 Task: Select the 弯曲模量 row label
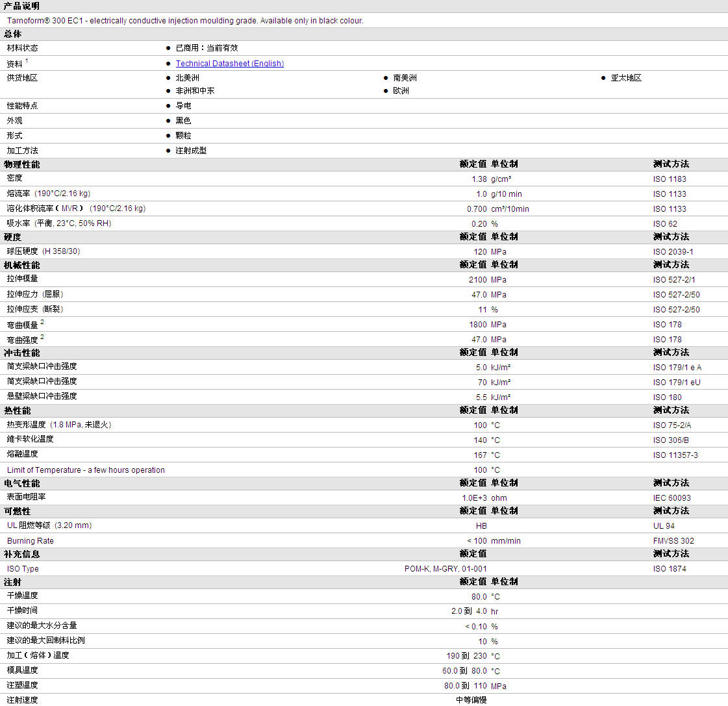click(x=22, y=325)
